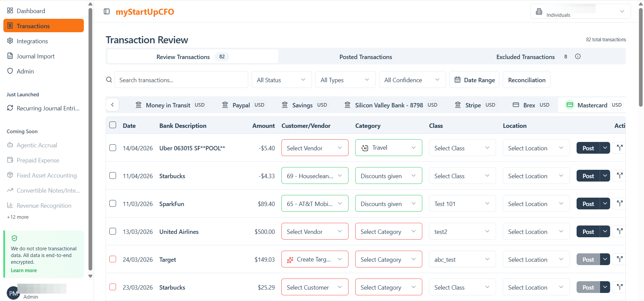Click the main page vertical scrollbar
The image size is (644, 301).
tap(641, 57)
